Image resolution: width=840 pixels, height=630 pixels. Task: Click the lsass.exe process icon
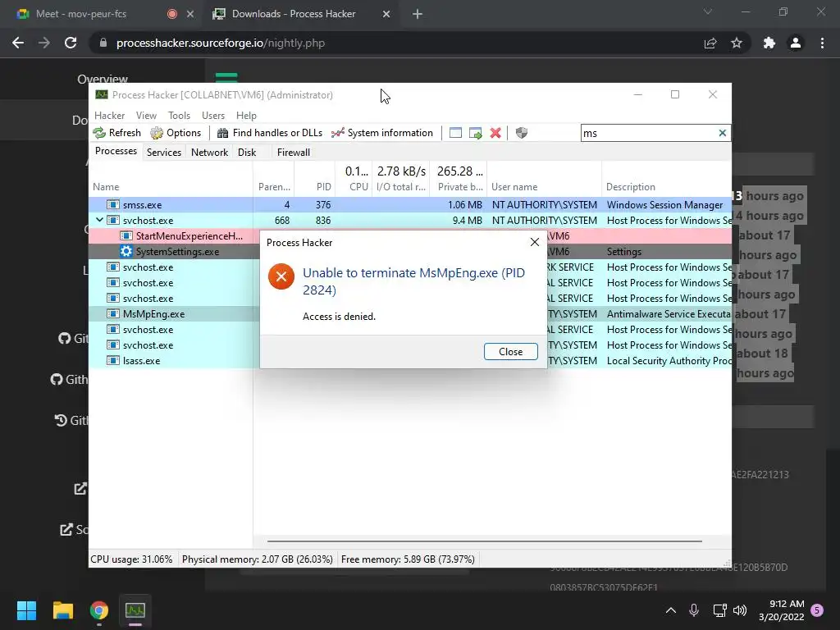[x=112, y=361]
